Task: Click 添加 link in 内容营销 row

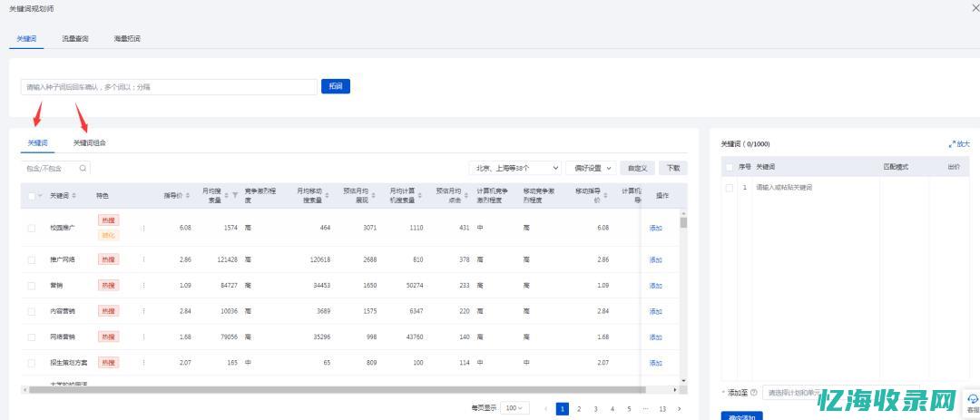Action: (656, 311)
